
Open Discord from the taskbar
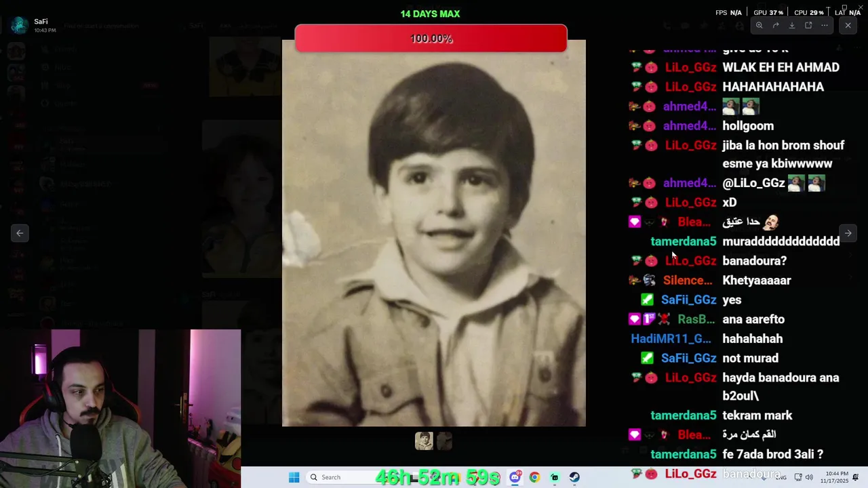click(x=515, y=477)
